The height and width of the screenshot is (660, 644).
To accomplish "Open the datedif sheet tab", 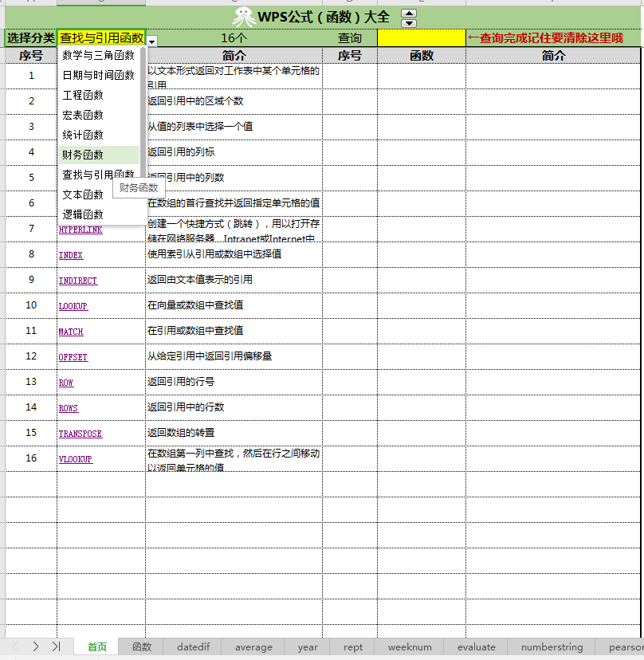I will 193,647.
